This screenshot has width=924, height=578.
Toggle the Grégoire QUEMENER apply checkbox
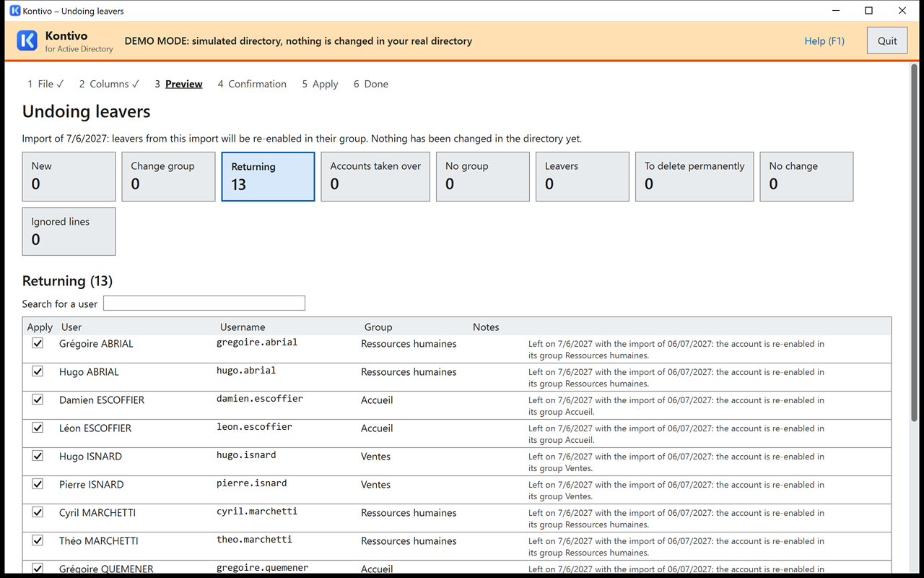[38, 569]
